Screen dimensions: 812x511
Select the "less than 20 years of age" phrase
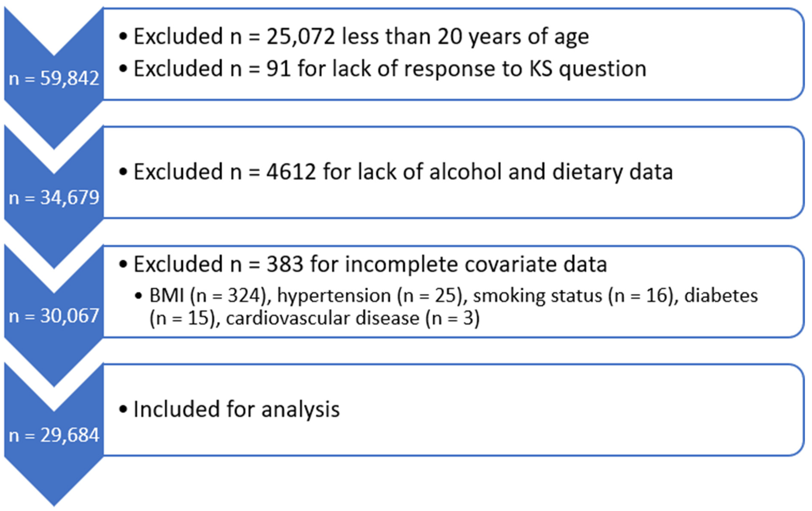tap(465, 37)
